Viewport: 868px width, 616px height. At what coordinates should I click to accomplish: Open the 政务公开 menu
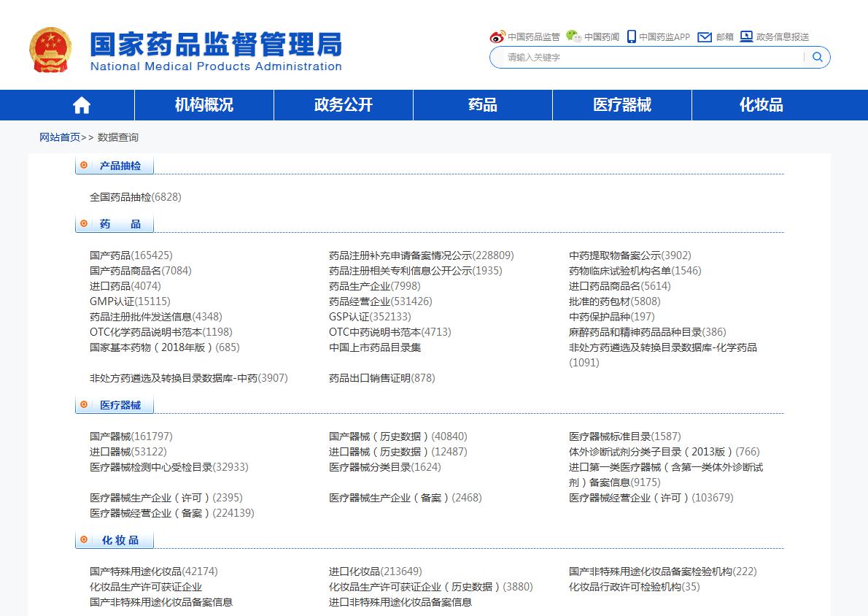(344, 104)
